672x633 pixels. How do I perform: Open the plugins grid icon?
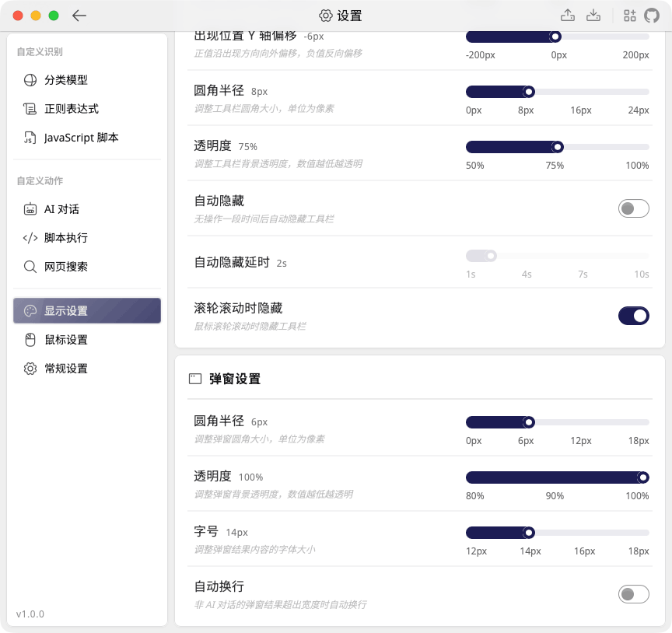click(x=629, y=16)
